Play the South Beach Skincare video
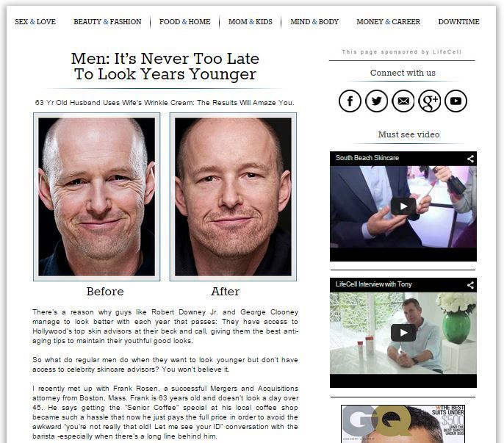The image size is (504, 443). (403, 206)
